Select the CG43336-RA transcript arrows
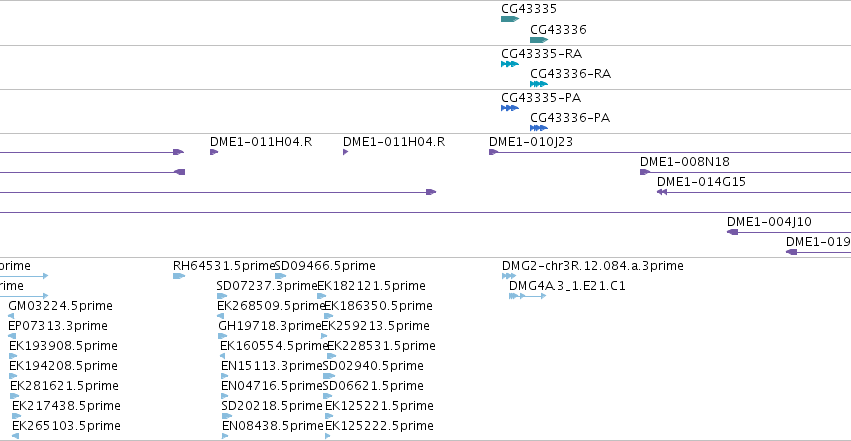The height and width of the screenshot is (441, 851). pyautogui.click(x=539, y=84)
